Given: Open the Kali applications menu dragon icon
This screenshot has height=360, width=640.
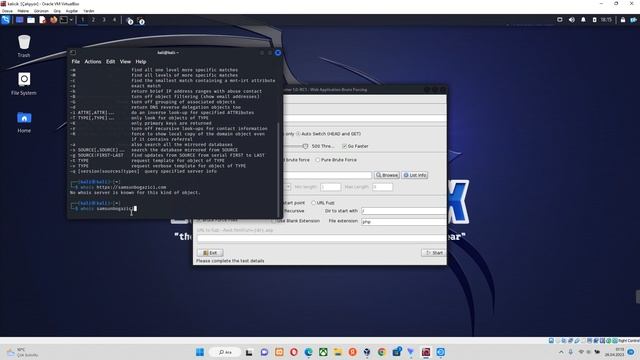Looking at the screenshot, I should (5, 20).
